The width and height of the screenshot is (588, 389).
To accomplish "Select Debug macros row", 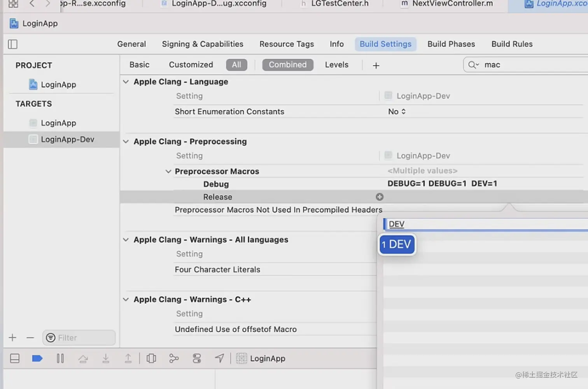I will (x=216, y=184).
